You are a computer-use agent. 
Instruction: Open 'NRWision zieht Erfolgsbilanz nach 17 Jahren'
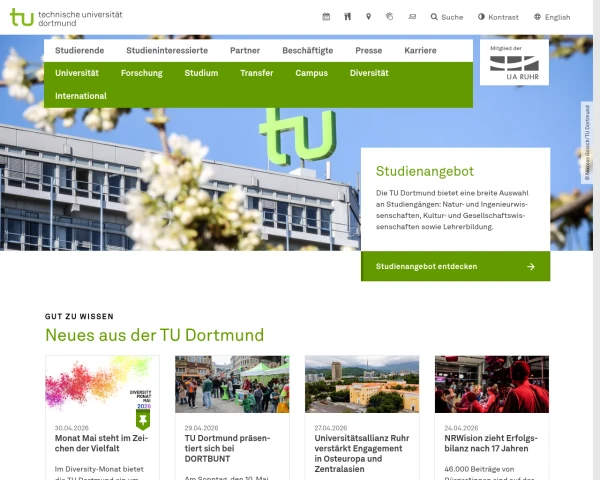click(491, 443)
